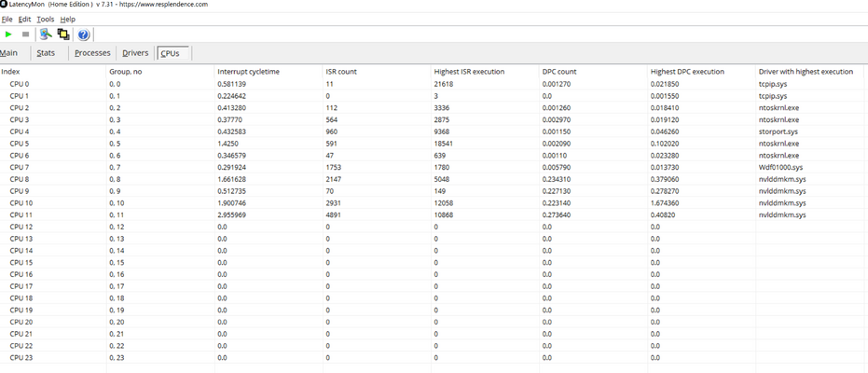Viewport: 868px width, 373px height.
Task: Select the CPU 8 row
Action: 432,179
